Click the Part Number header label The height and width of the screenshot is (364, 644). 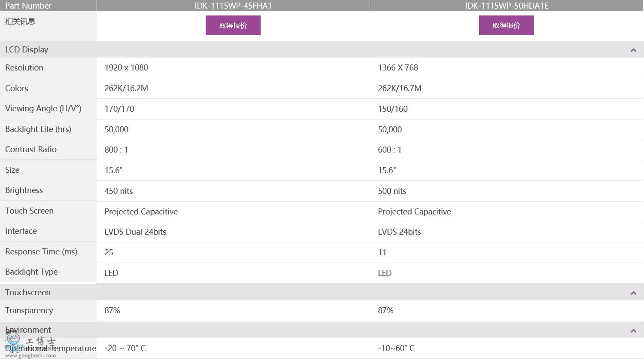point(28,6)
